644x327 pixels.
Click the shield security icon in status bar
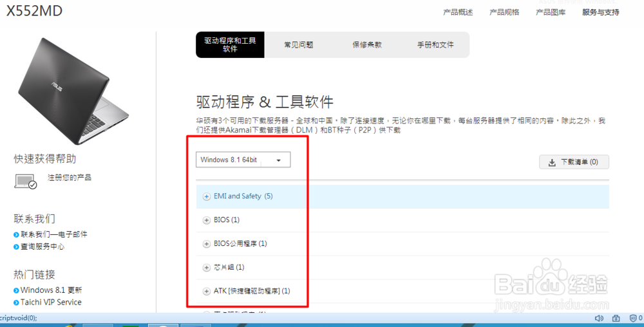point(633,318)
